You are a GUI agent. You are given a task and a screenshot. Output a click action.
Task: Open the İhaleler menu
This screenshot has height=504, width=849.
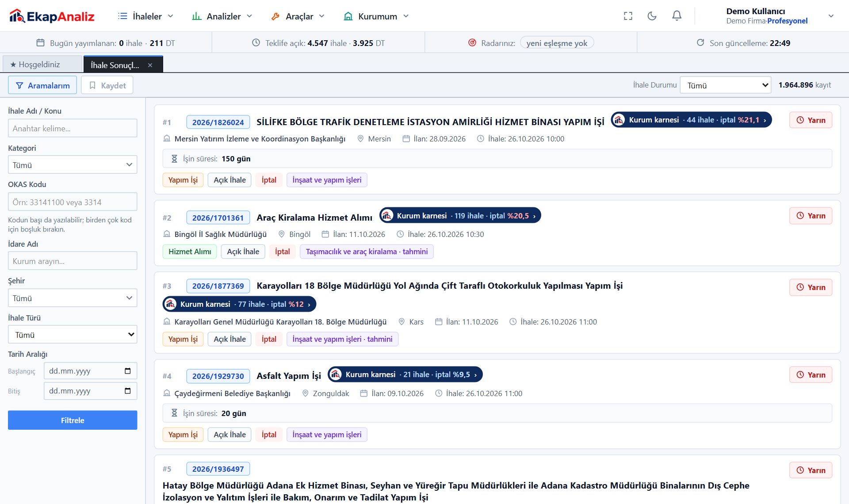point(146,16)
